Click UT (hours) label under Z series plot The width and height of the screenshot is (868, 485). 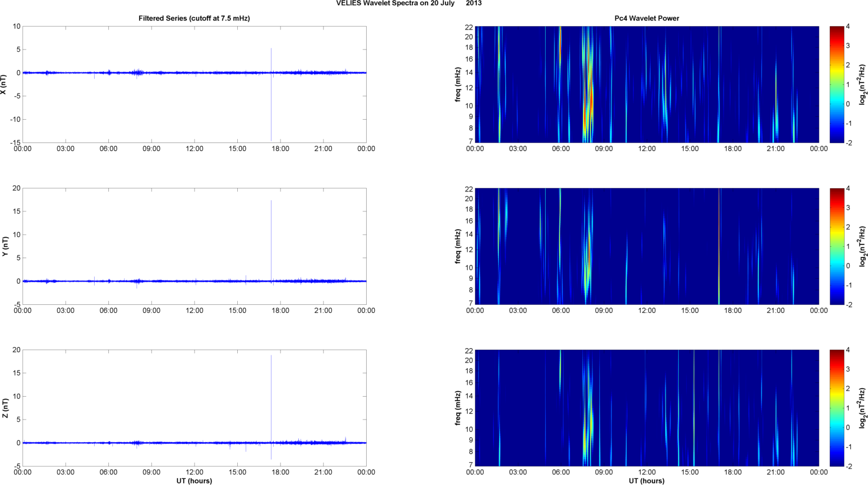coord(194,481)
